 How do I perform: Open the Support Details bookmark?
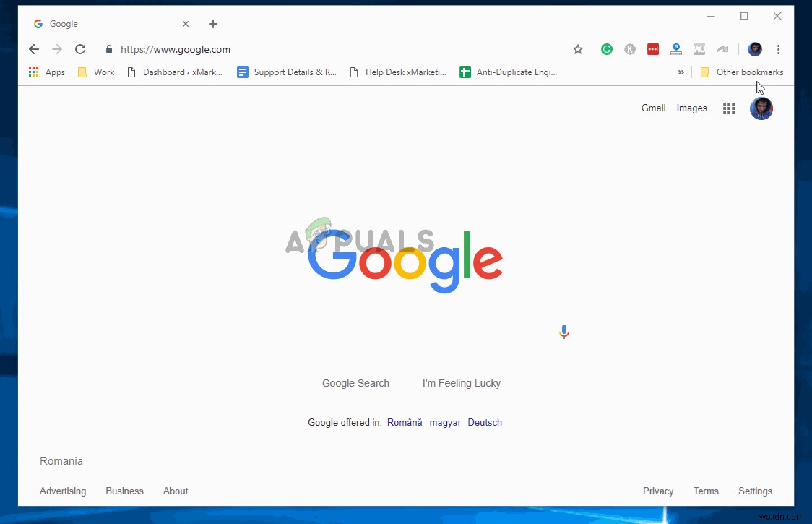click(287, 72)
